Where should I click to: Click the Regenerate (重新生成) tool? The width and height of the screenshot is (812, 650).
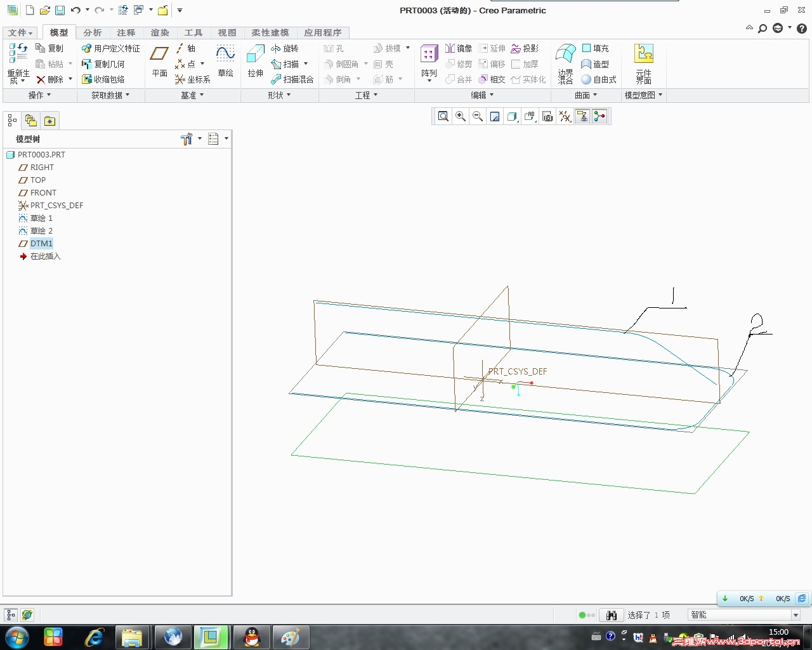(x=18, y=63)
